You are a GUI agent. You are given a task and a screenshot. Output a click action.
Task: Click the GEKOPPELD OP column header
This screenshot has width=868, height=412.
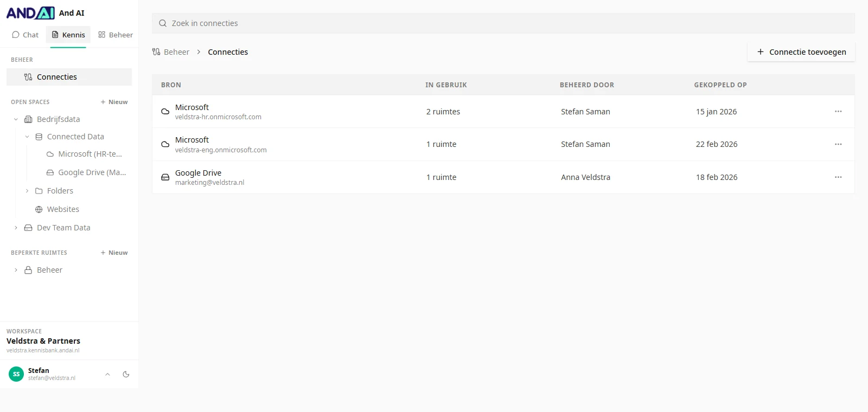(720, 85)
